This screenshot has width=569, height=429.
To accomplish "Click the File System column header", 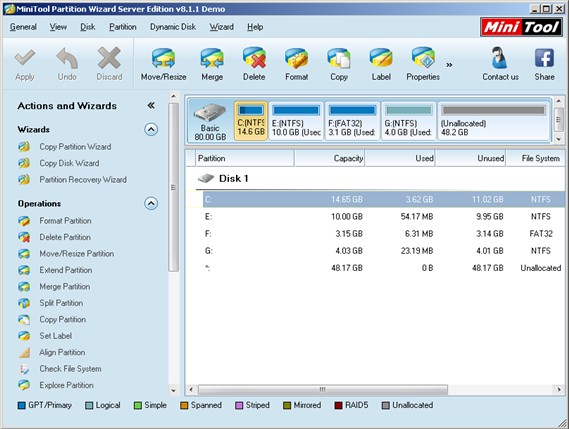I will tap(536, 158).
